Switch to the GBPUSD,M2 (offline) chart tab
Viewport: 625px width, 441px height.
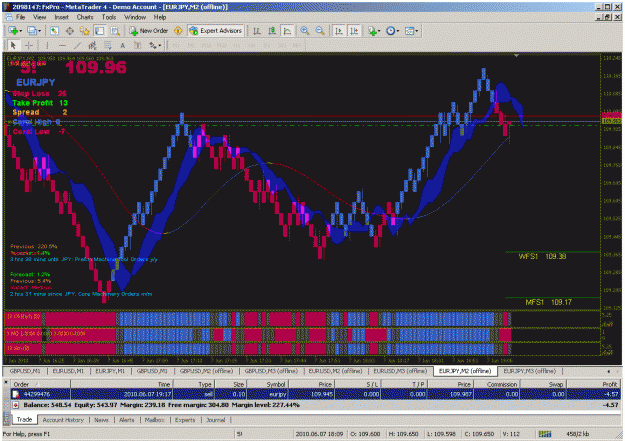tap(206, 371)
